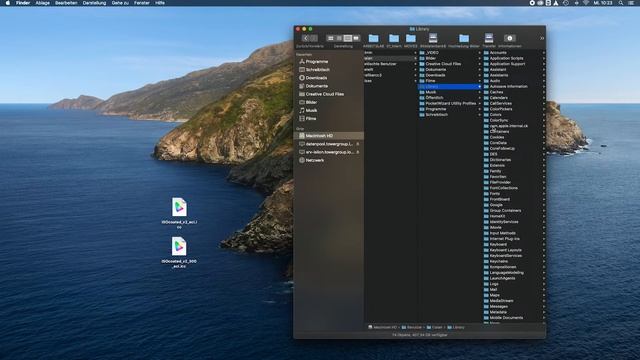Switch Finder to list view
Screen dimensions: 640x360
pyautogui.click(x=339, y=38)
